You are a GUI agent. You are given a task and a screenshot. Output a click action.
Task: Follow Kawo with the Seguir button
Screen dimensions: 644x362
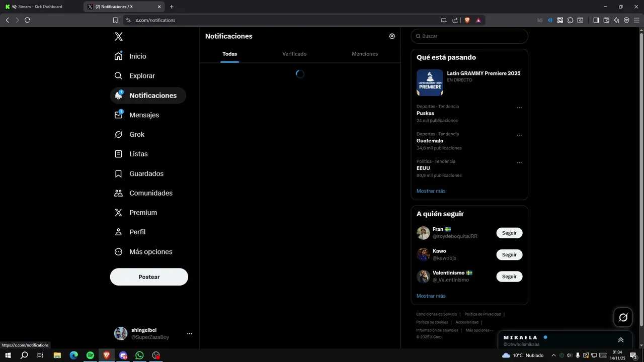click(509, 255)
